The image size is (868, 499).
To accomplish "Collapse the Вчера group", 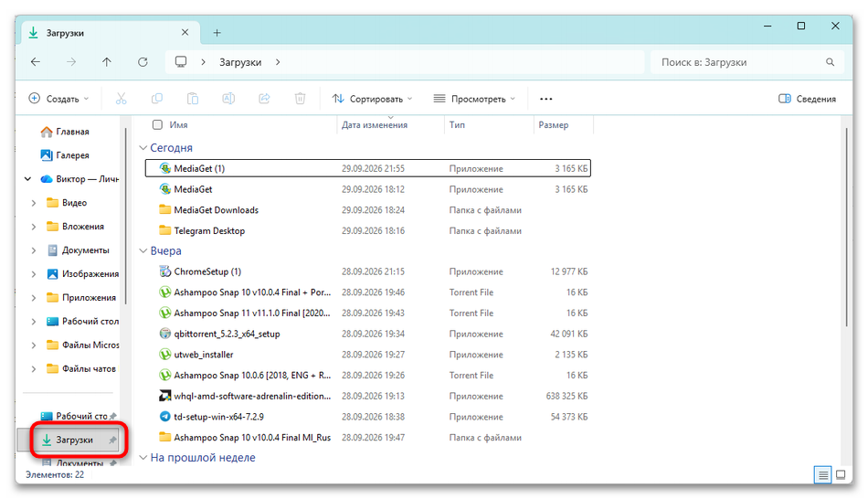I will point(143,251).
